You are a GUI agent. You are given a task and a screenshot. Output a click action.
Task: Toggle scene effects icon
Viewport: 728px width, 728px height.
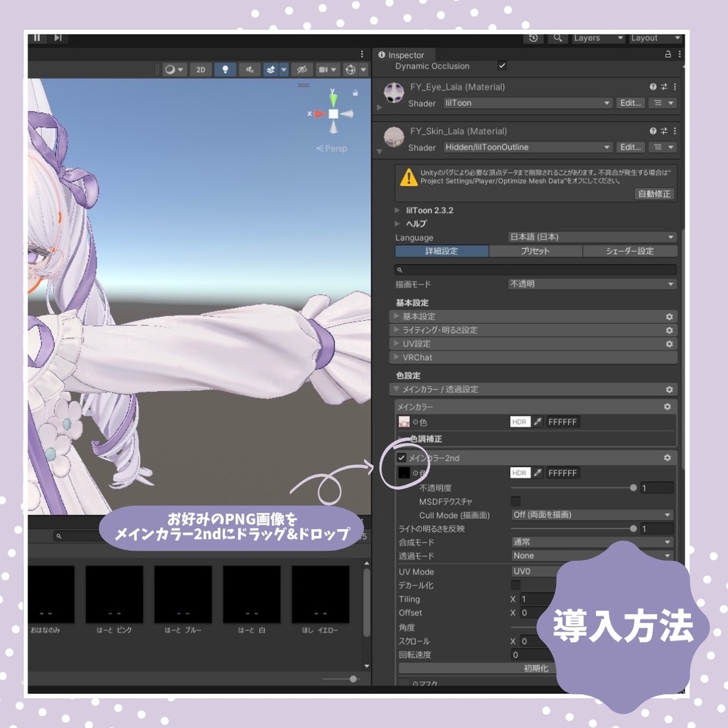click(x=271, y=70)
